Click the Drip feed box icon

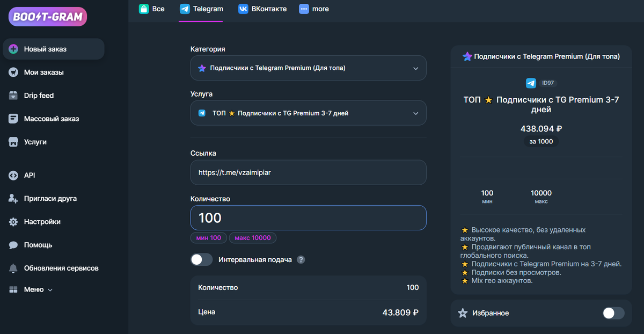[14, 96]
